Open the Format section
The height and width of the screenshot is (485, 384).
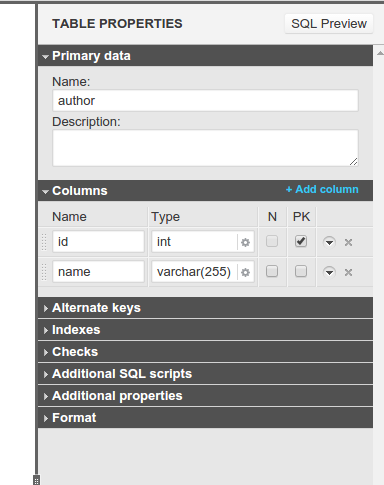(x=205, y=418)
